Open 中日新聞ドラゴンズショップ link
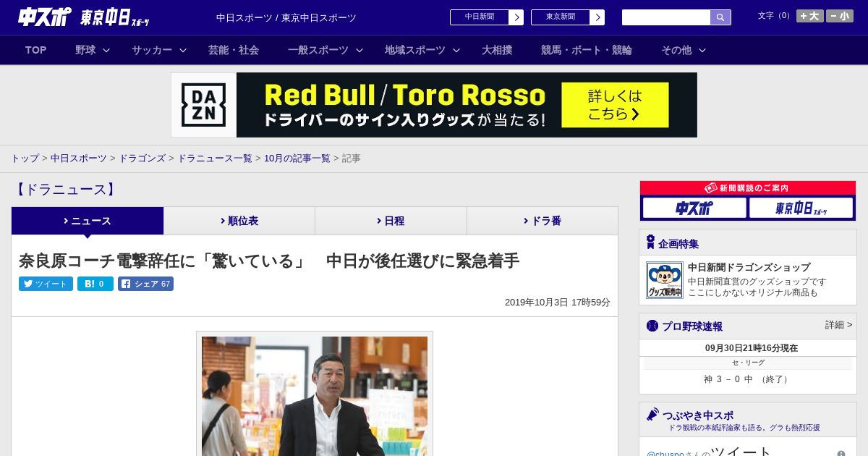This screenshot has width=868, height=456. point(749,267)
